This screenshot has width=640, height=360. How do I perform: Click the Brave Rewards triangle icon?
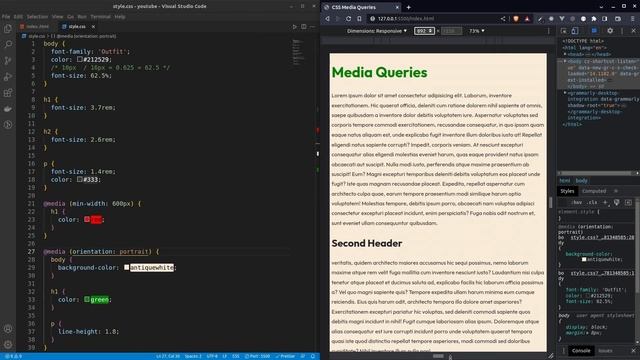tap(527, 19)
